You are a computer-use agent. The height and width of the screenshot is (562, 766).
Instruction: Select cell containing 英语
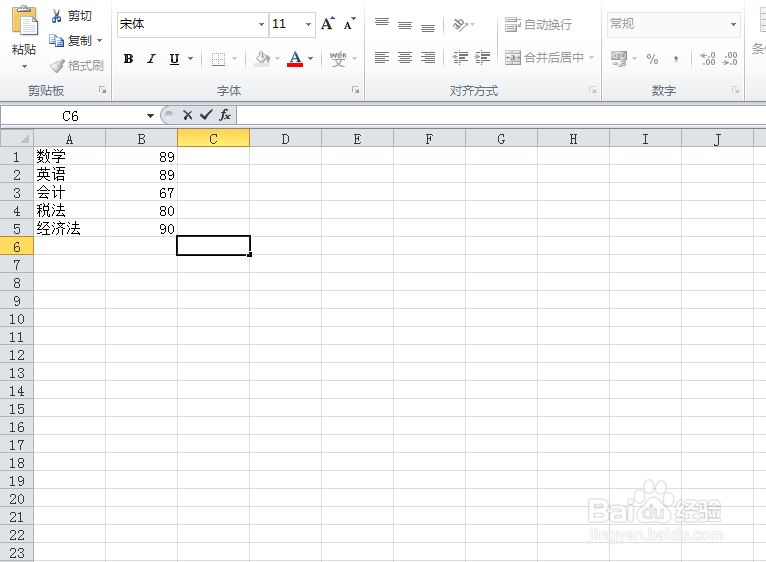[x=69, y=174]
